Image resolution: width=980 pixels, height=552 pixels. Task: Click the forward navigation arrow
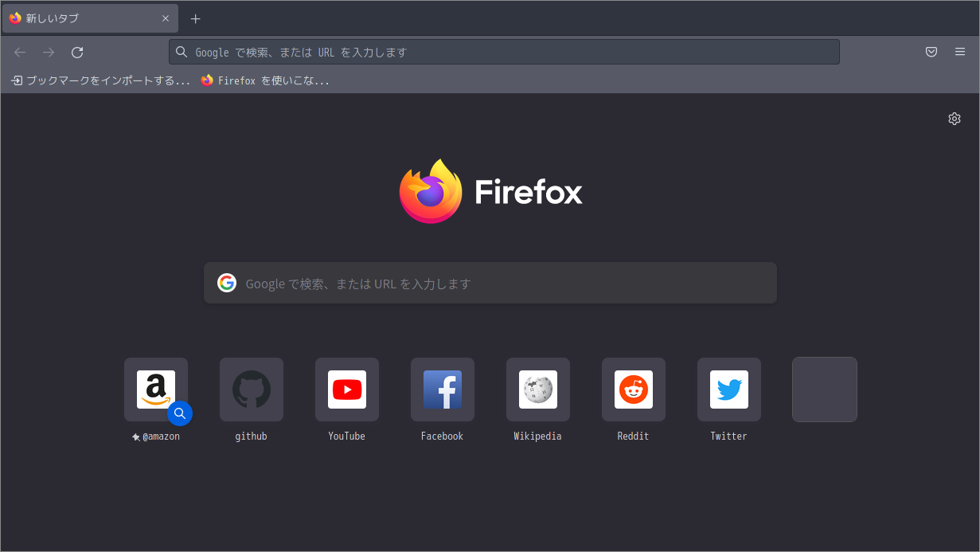pos(49,53)
